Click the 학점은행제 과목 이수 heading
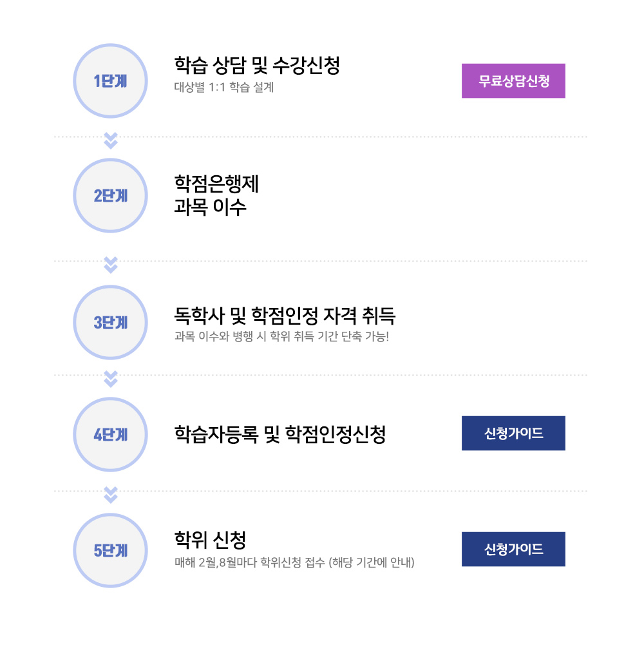Image resolution: width=644 pixels, height=650 pixels. pos(216,196)
